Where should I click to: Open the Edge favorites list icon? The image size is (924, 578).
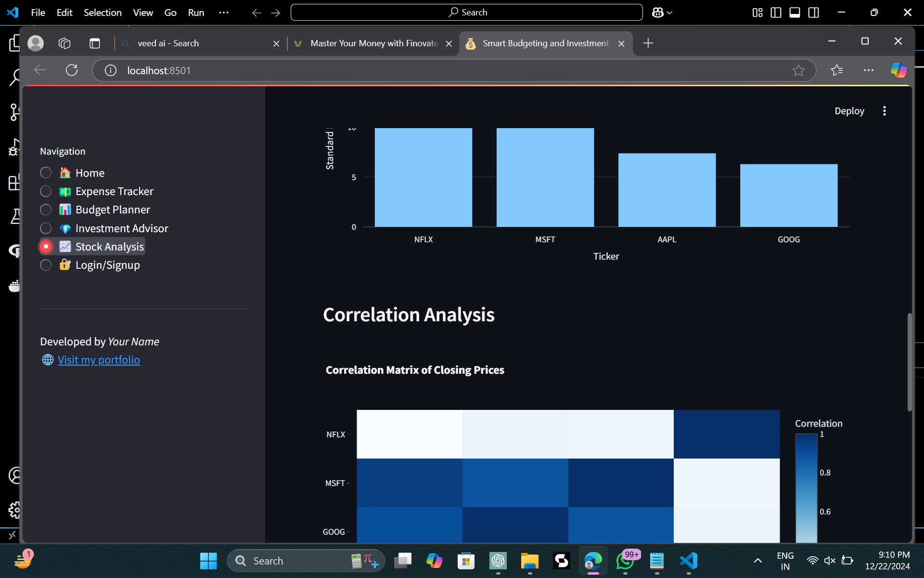837,70
